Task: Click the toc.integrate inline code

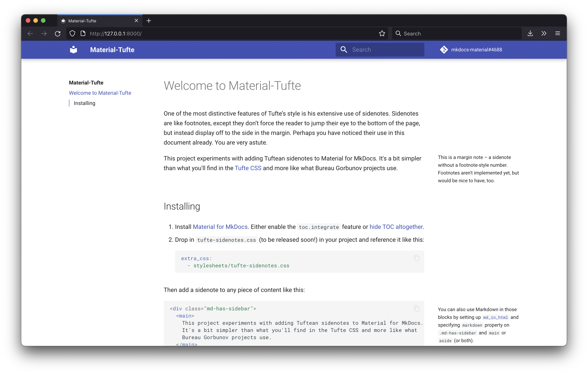Action: [x=319, y=227]
